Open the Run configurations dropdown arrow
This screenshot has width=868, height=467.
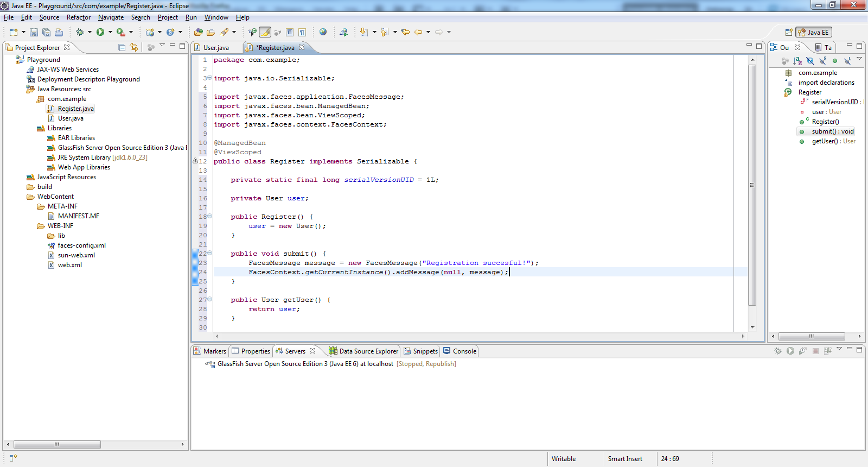point(110,32)
